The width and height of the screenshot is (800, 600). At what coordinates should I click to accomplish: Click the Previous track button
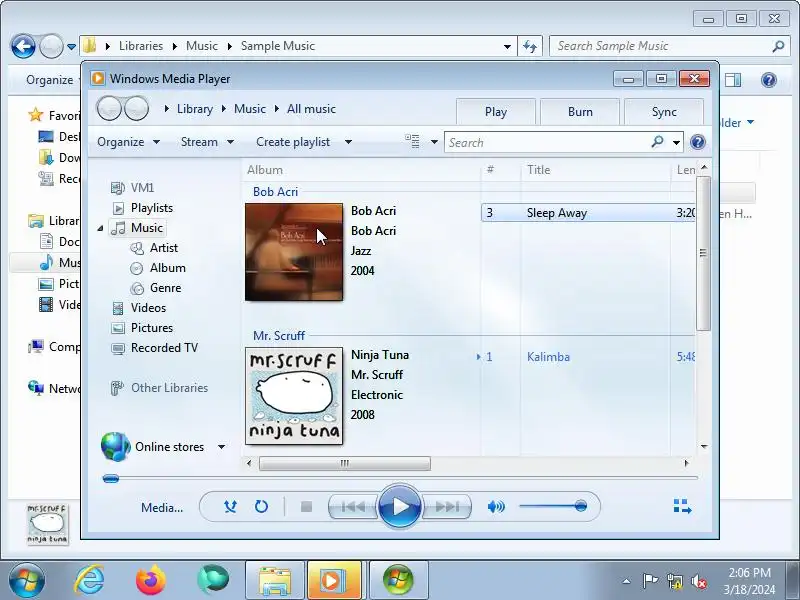click(353, 507)
